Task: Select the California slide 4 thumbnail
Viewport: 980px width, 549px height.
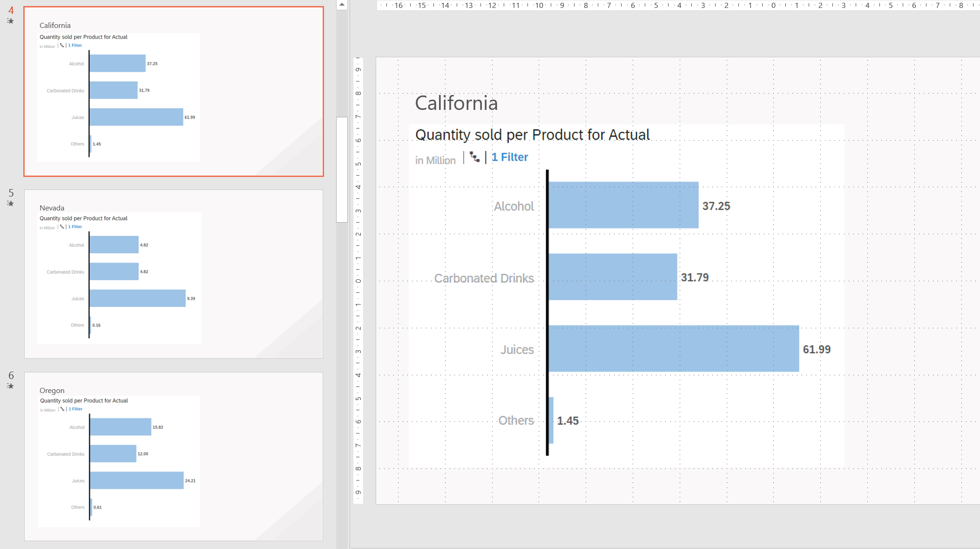Action: tap(174, 92)
